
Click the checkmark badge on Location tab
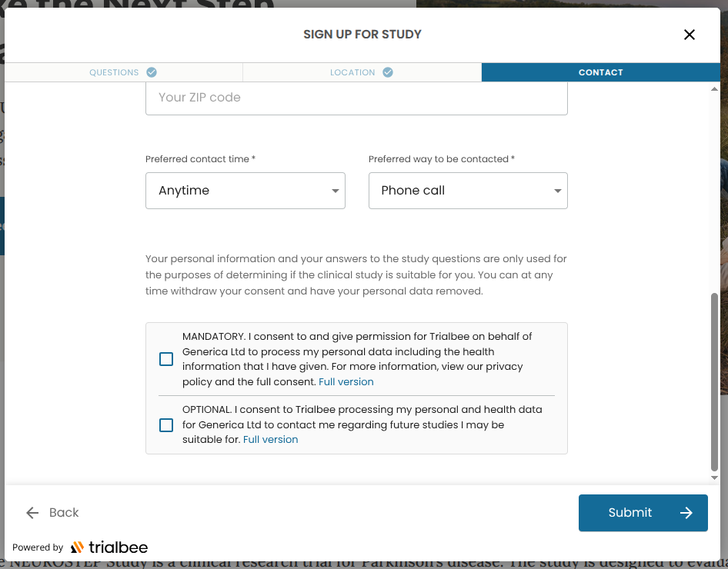(388, 72)
